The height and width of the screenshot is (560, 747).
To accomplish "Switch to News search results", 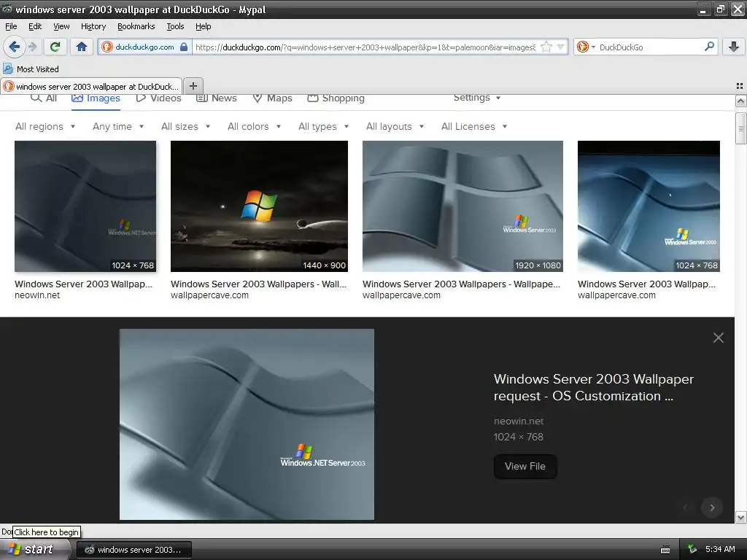I will 217,98.
